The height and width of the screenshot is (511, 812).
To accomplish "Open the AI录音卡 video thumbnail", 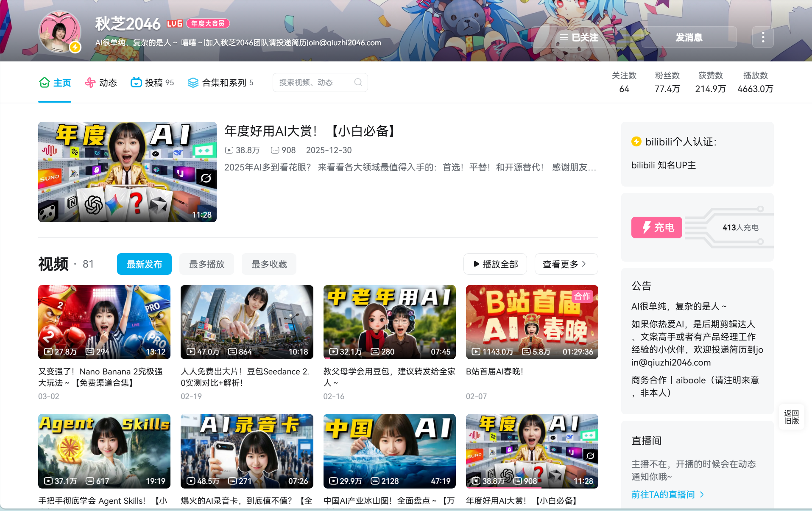I will pyautogui.click(x=247, y=451).
